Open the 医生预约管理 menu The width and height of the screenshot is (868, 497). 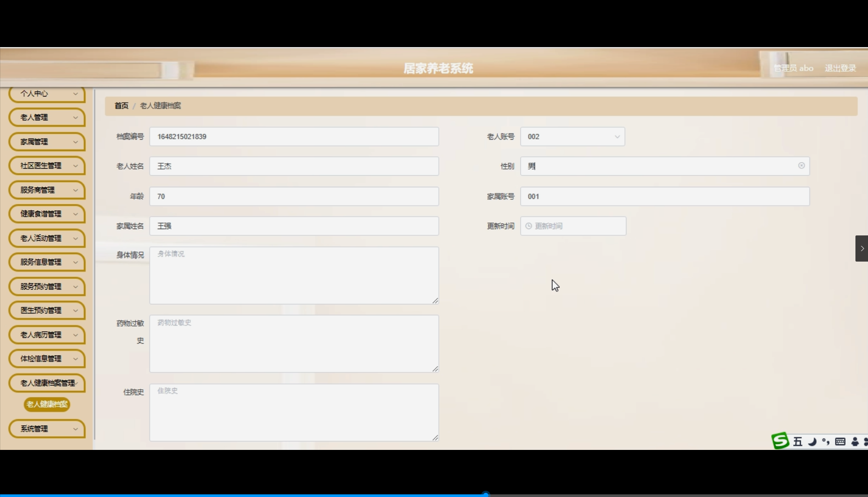tap(47, 311)
